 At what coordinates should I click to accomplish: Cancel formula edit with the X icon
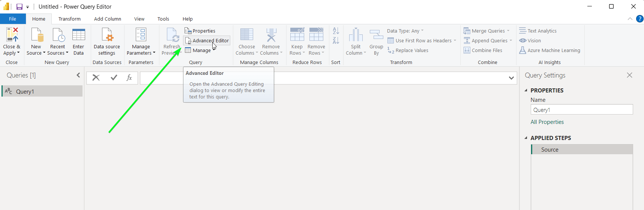coord(96,77)
